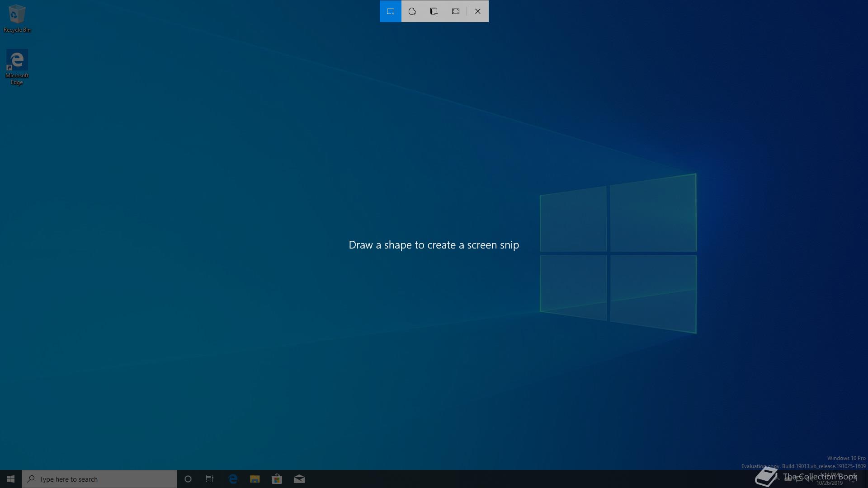
Task: Select the Rectangular Snip mode
Action: click(391, 11)
